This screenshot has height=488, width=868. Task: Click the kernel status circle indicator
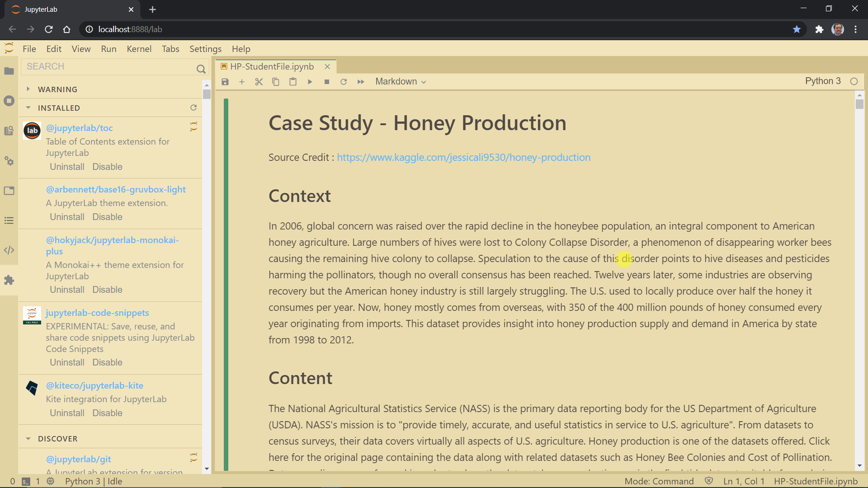tap(854, 81)
